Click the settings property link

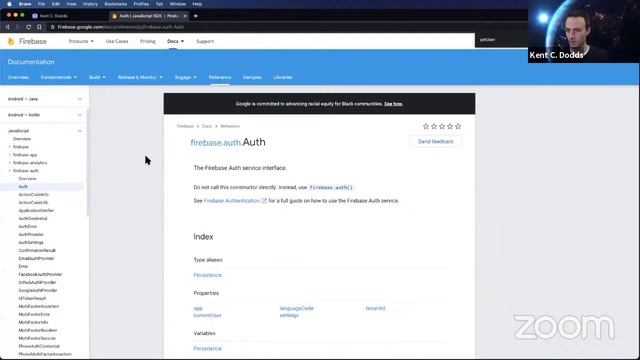click(x=289, y=316)
